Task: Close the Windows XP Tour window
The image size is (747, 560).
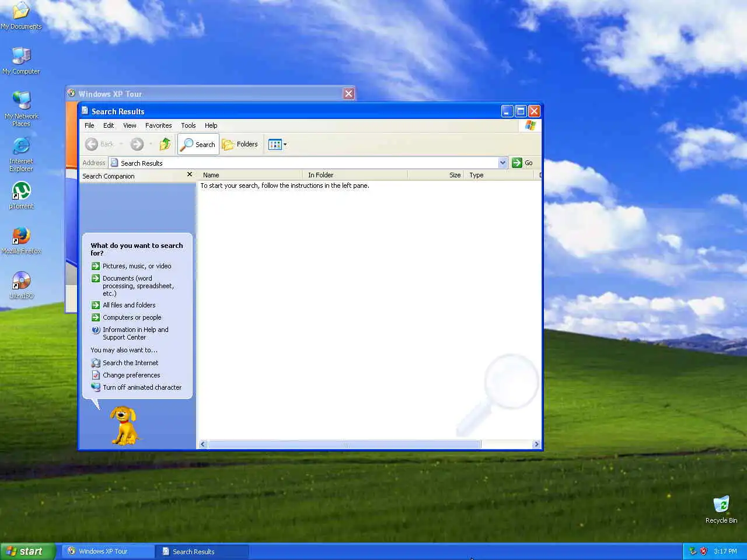Action: coord(348,94)
